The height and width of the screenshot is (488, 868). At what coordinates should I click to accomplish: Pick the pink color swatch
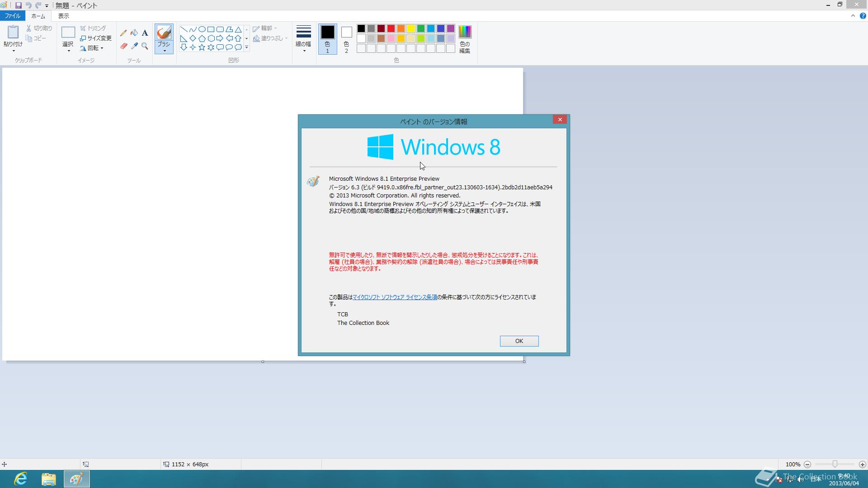pos(391,38)
